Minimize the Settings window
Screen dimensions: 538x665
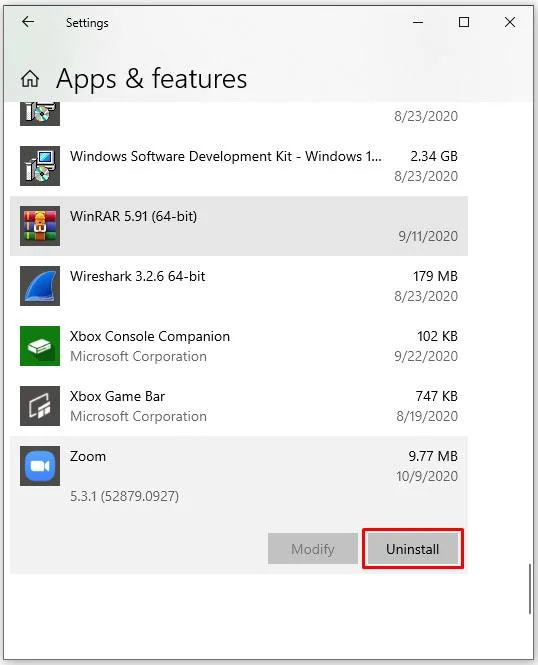(x=418, y=22)
